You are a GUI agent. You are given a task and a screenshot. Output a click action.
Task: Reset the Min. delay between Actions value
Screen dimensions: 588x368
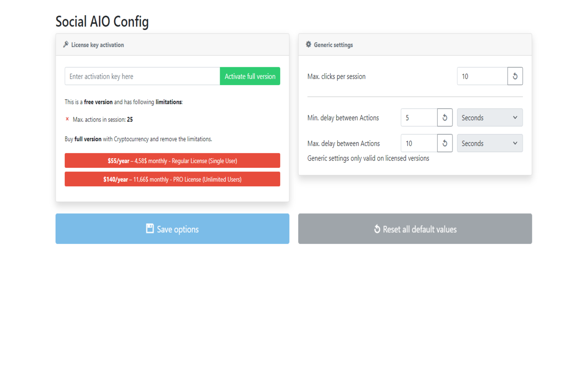[445, 118]
